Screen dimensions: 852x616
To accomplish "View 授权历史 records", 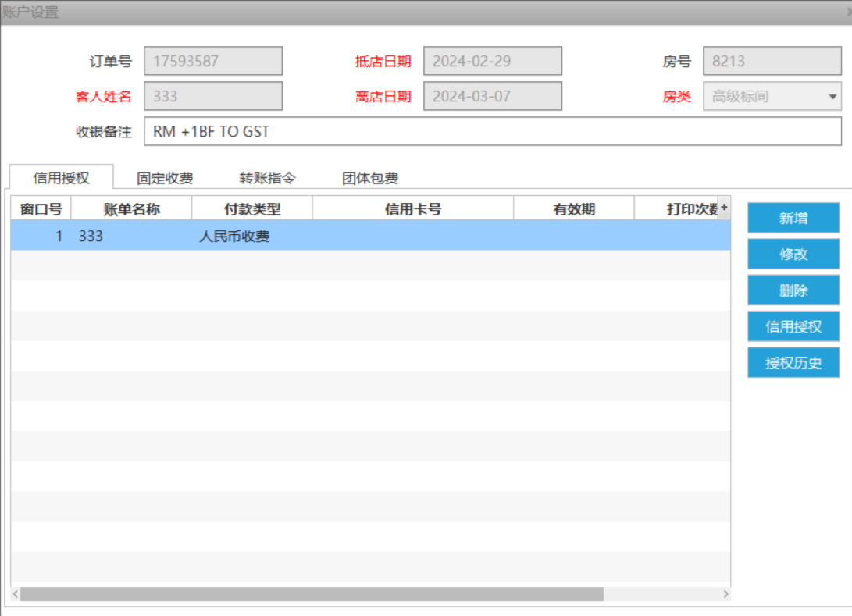I will (793, 363).
